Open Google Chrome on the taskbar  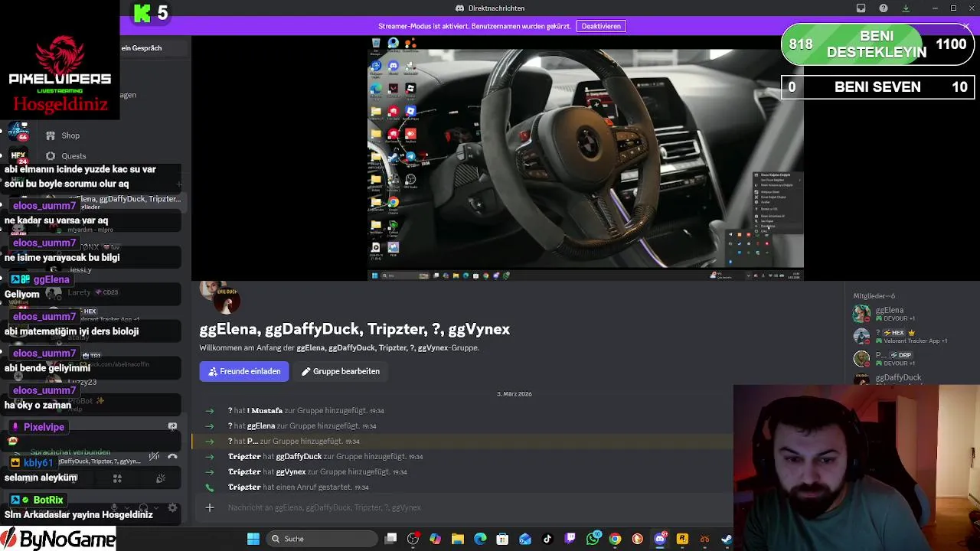(615, 539)
